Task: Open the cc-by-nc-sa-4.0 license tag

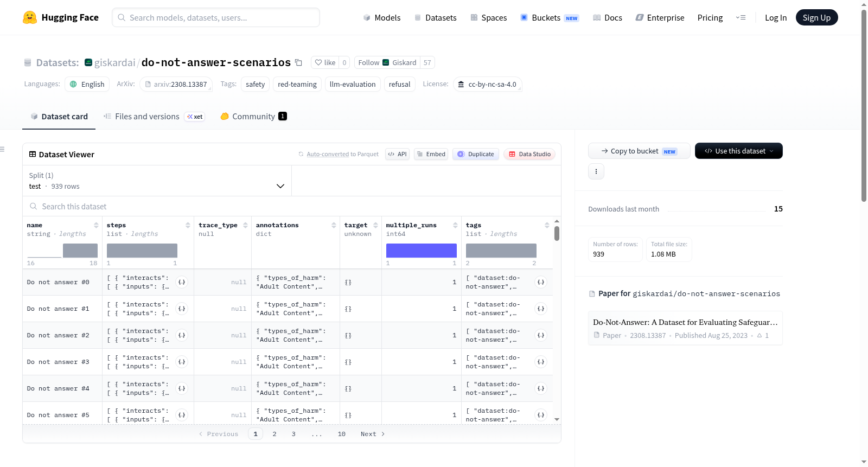Action: (487, 84)
